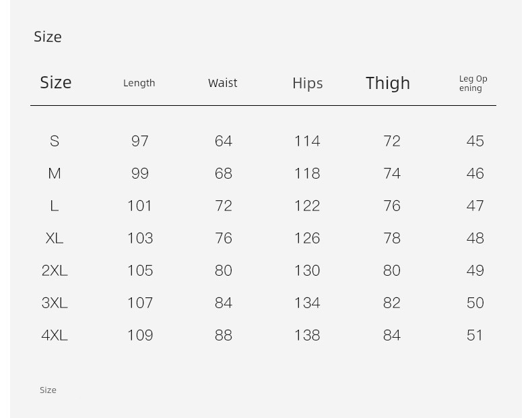Image resolution: width=532 pixels, height=418 pixels.
Task: Select the L size row label
Action: pyautogui.click(x=55, y=206)
